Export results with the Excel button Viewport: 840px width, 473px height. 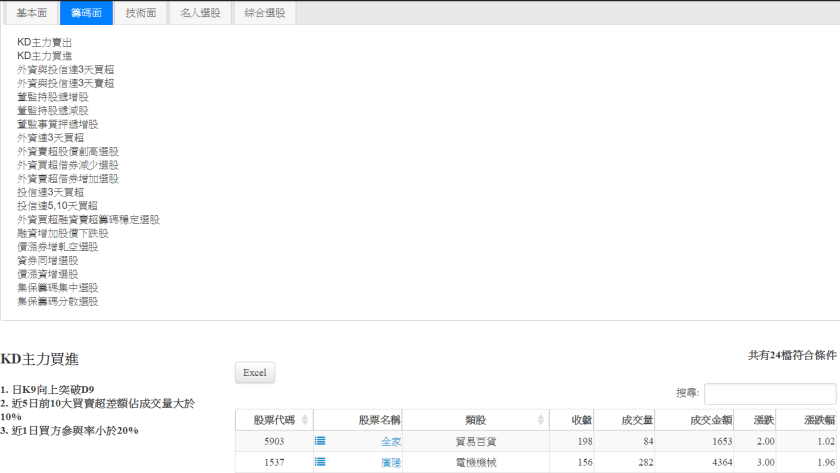click(254, 372)
